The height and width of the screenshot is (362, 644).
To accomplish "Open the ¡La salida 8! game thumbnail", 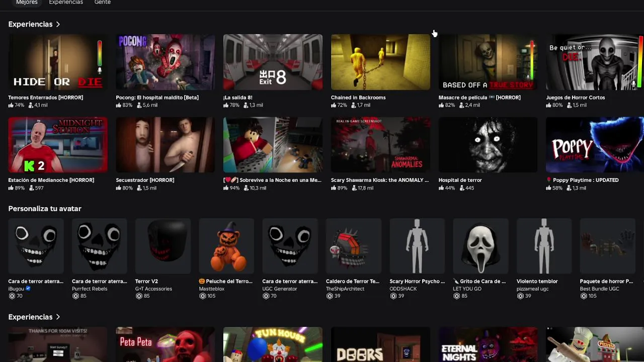I will pyautogui.click(x=273, y=62).
